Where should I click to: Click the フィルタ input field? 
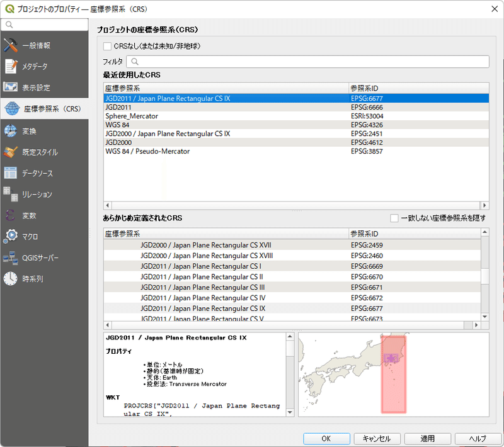pos(307,61)
